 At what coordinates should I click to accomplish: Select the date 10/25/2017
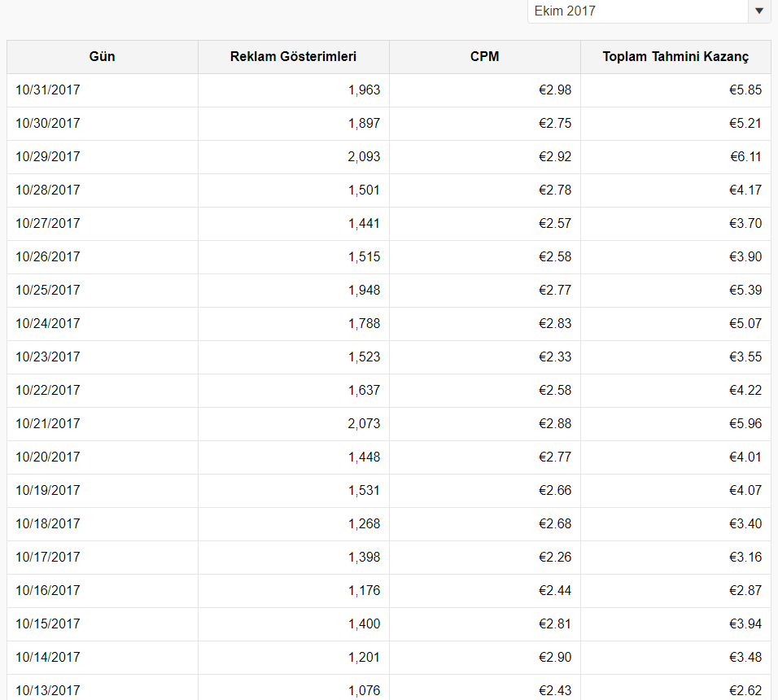[48, 290]
